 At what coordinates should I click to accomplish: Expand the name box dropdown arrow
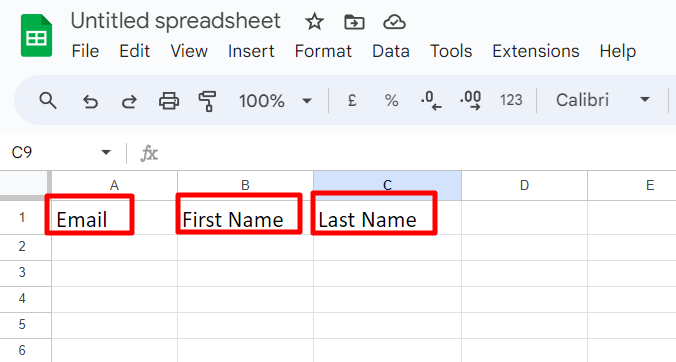(x=106, y=152)
